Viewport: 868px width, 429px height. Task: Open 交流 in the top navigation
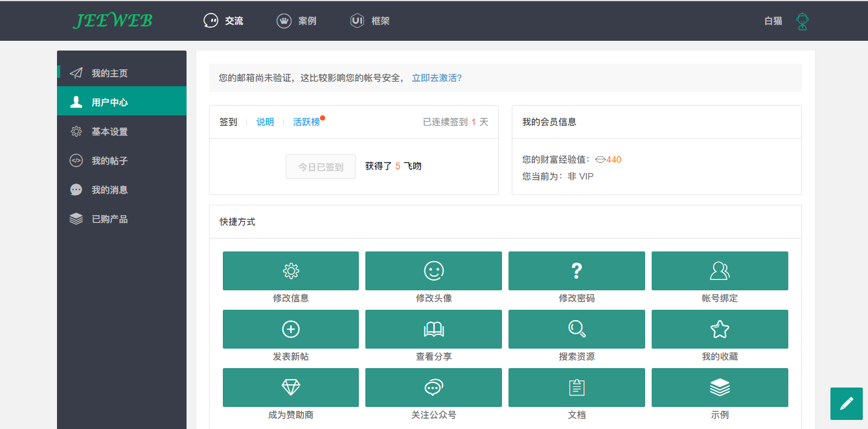223,21
